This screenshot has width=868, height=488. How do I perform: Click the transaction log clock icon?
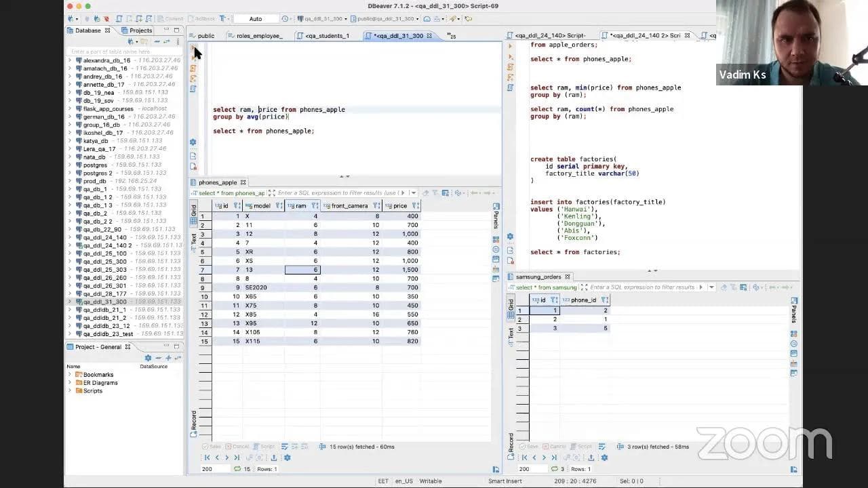coord(284,19)
